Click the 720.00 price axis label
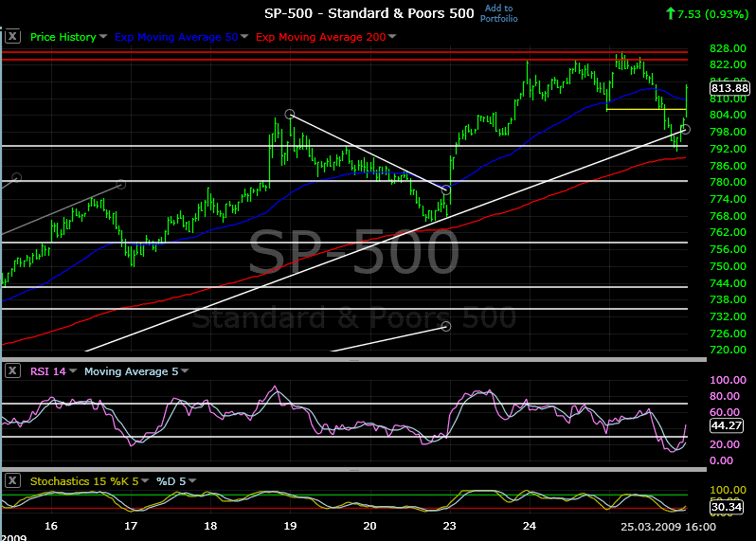The image size is (756, 541). (728, 350)
